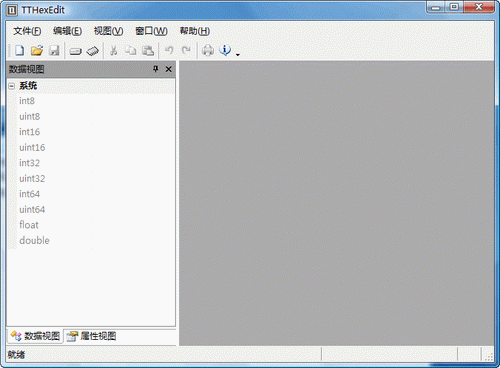
Task: Pin the 数据视图 panel
Action: [156, 69]
